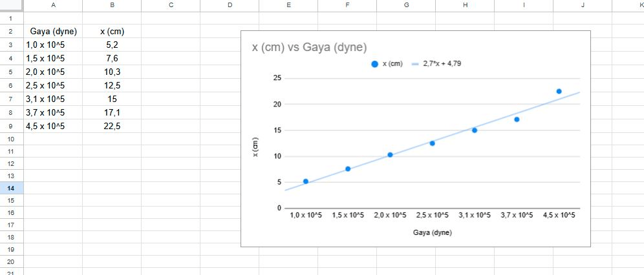
Task: Select row 14 header
Action: 12,188
